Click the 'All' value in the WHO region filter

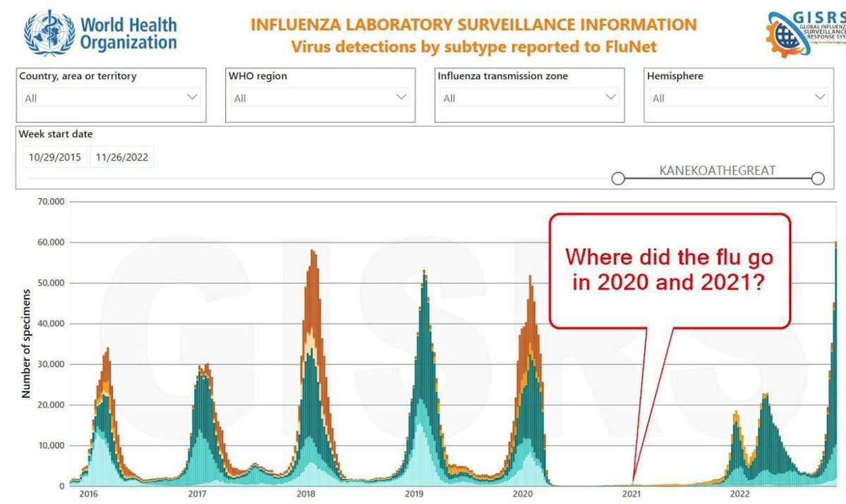240,98
